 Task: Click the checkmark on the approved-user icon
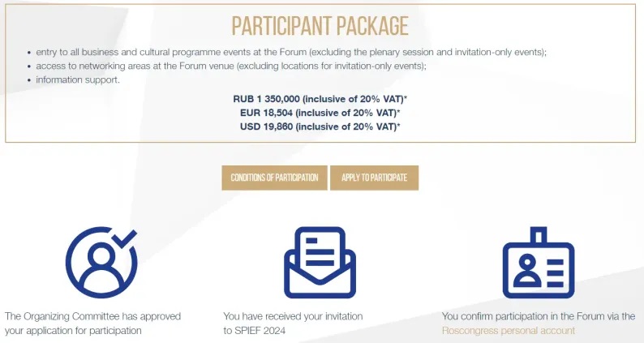click(x=126, y=238)
